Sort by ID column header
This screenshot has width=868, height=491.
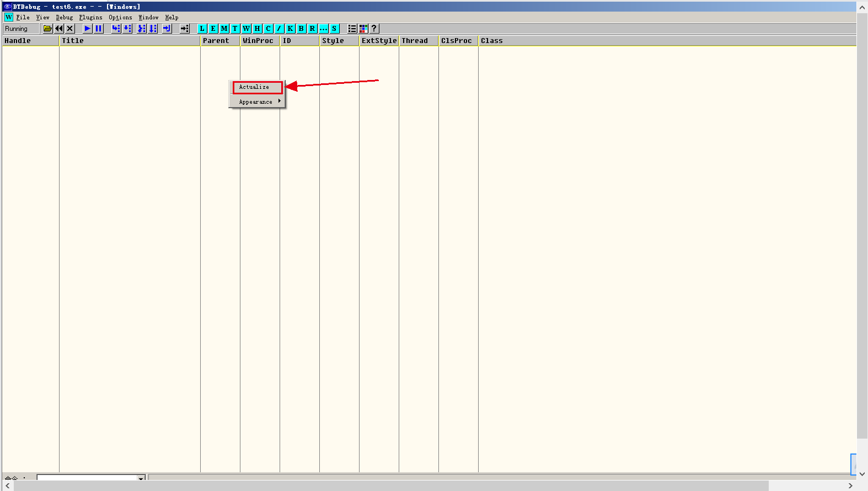coord(299,41)
